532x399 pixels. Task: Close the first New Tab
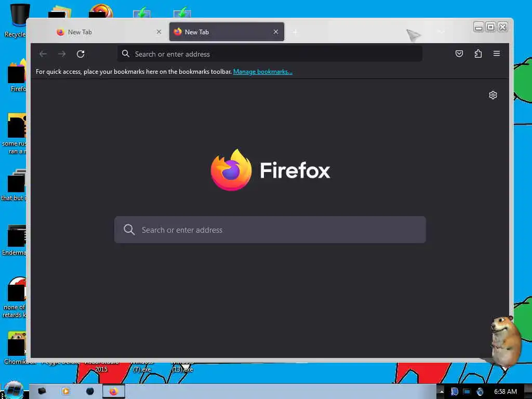pyautogui.click(x=159, y=32)
